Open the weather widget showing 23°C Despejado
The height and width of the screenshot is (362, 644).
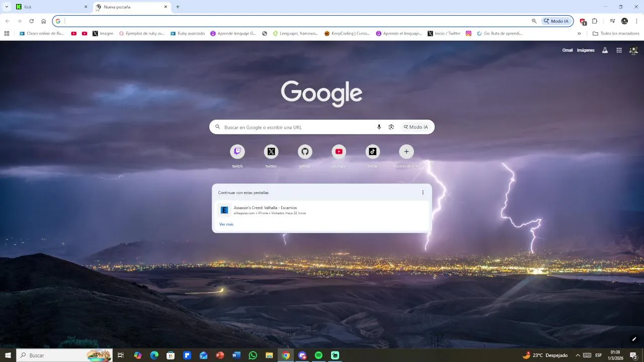[545, 355]
